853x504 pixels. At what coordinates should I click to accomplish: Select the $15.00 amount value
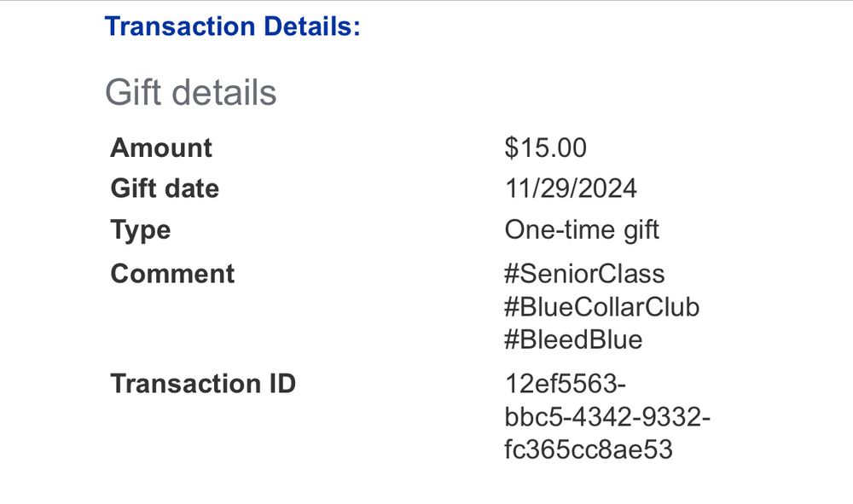[x=546, y=148]
